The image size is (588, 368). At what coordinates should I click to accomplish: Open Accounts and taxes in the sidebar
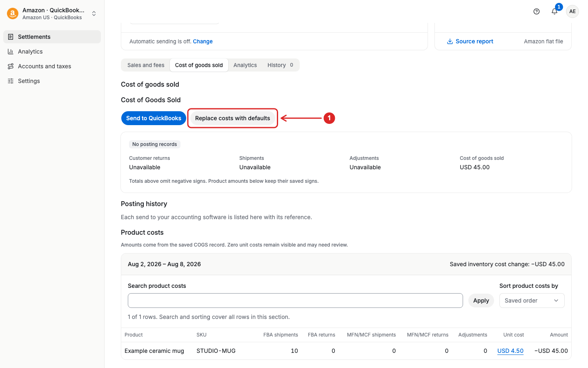[x=52, y=66]
